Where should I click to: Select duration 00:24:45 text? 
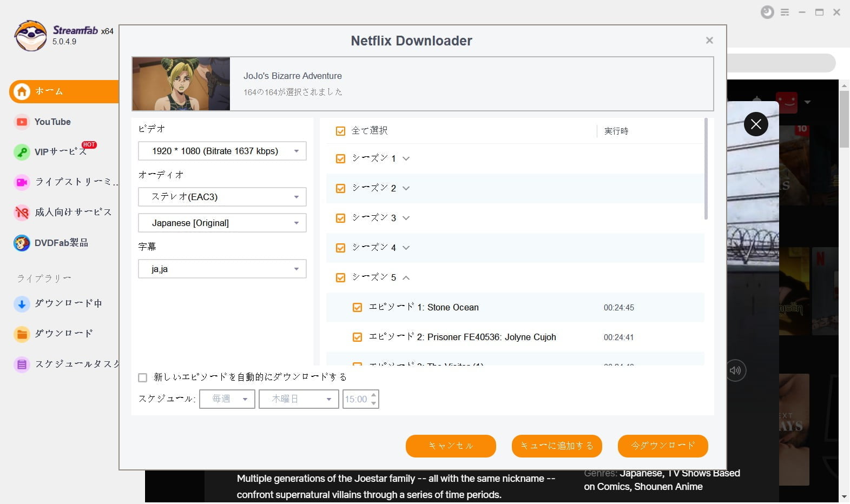619,308
